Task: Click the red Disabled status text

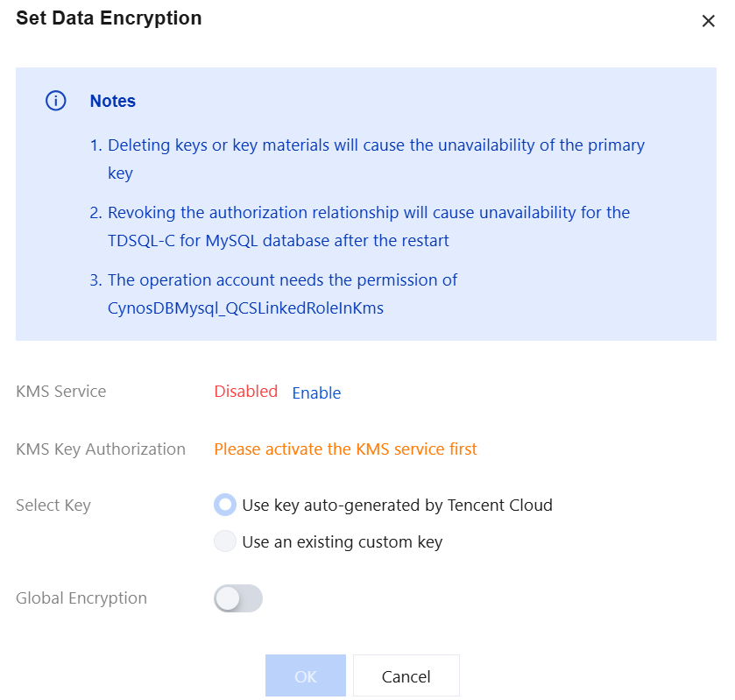Action: (x=245, y=392)
